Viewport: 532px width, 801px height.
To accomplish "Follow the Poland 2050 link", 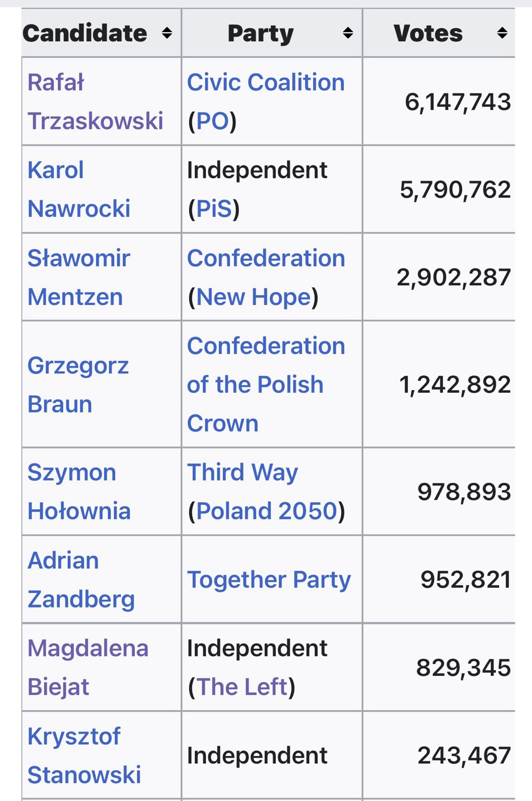I will tap(267, 511).
